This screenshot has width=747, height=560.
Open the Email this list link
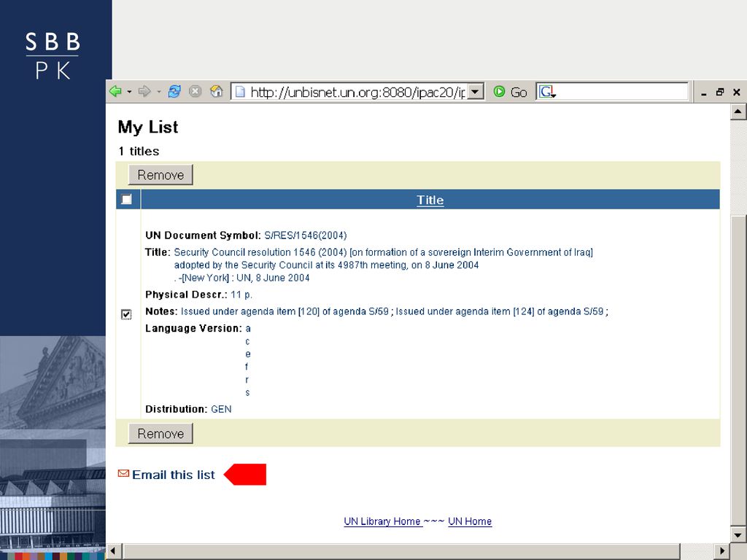coord(174,475)
